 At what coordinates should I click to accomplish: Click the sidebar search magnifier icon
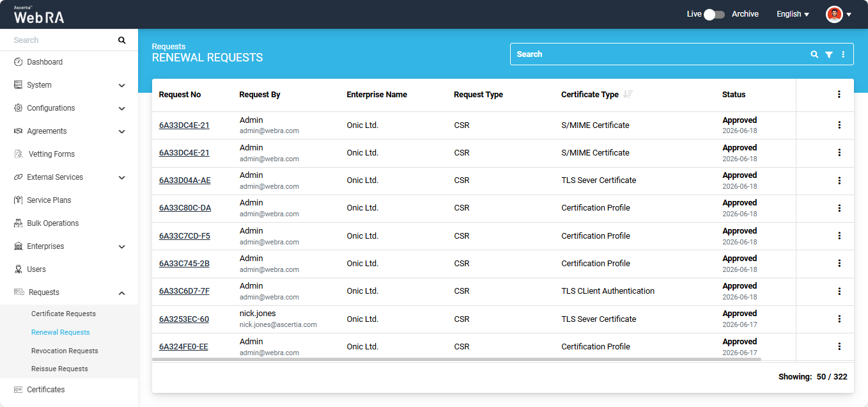tap(122, 40)
